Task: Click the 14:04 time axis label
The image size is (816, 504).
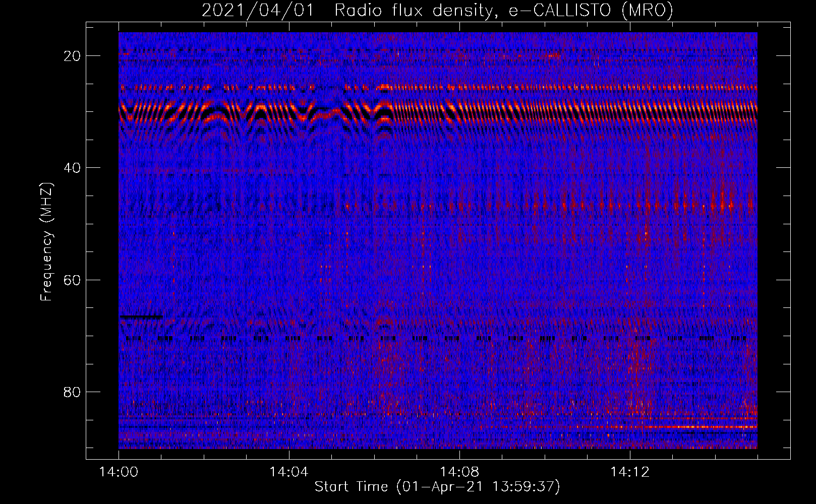Action: pos(289,472)
